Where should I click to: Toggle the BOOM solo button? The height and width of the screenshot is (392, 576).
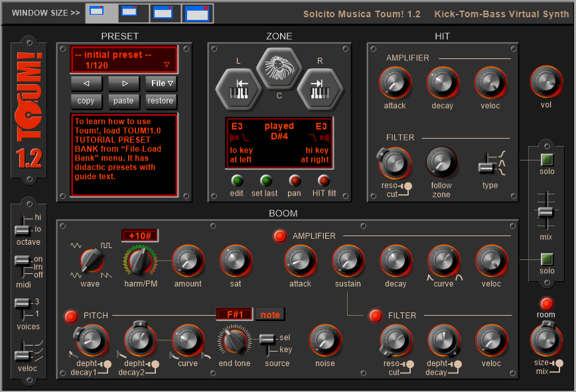pos(547,259)
